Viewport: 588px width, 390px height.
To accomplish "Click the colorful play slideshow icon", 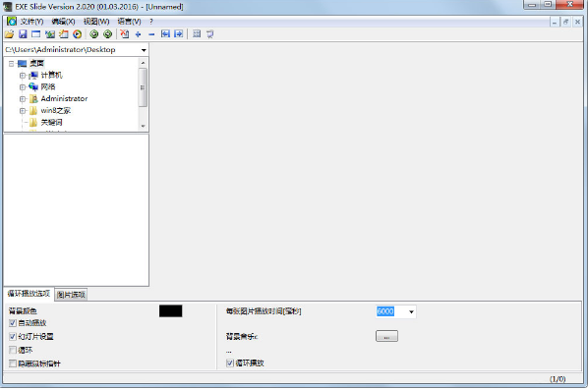I will click(x=78, y=34).
